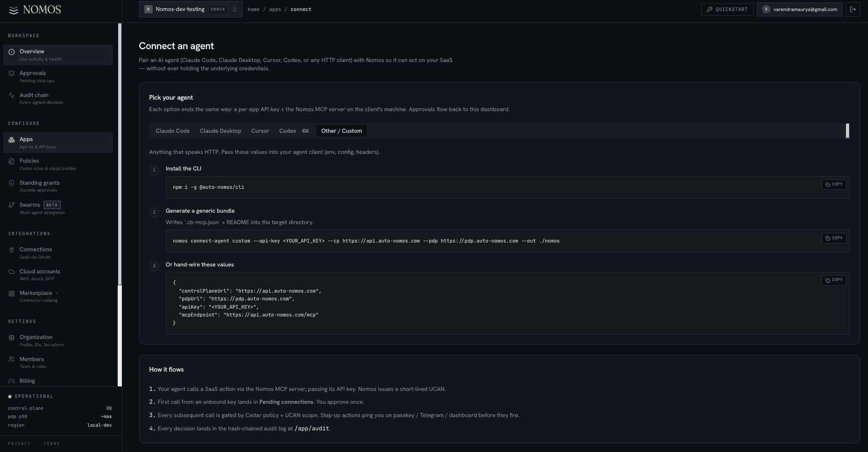Image resolution: width=868 pixels, height=452 pixels.
Task: Select the Claude Desktop tab
Action: [220, 131]
